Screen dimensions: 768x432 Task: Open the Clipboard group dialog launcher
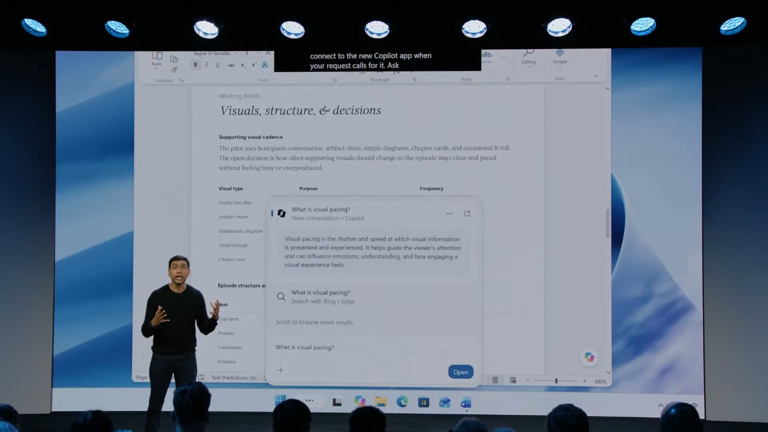pyautogui.click(x=181, y=80)
